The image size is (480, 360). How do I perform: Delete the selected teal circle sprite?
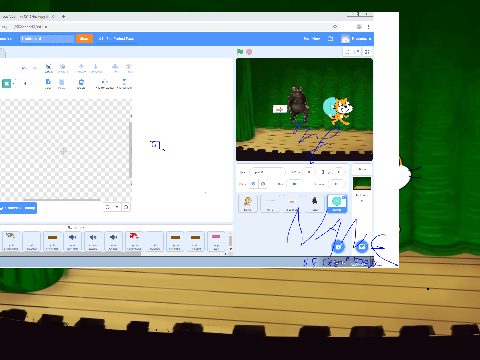344,198
